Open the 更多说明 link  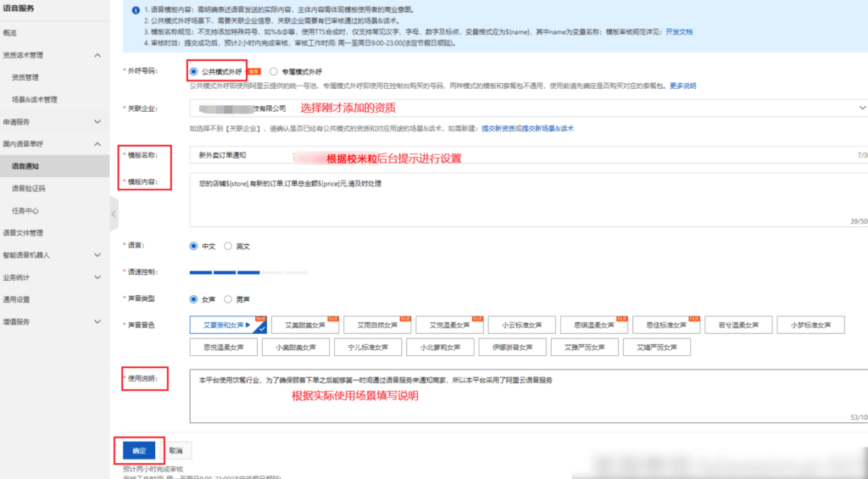[x=682, y=86]
